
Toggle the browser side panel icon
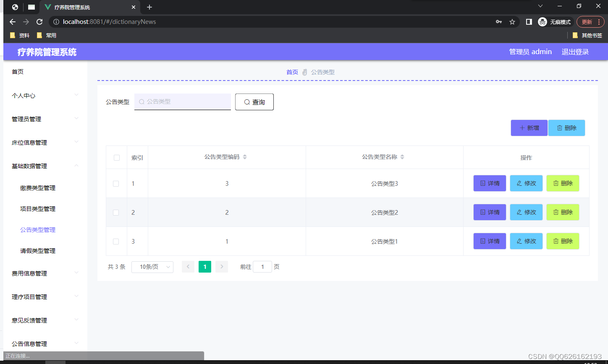529,22
